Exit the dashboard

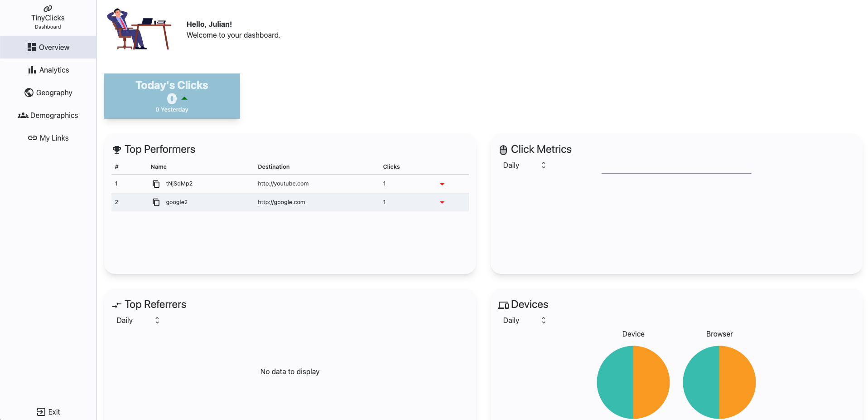[48, 412]
